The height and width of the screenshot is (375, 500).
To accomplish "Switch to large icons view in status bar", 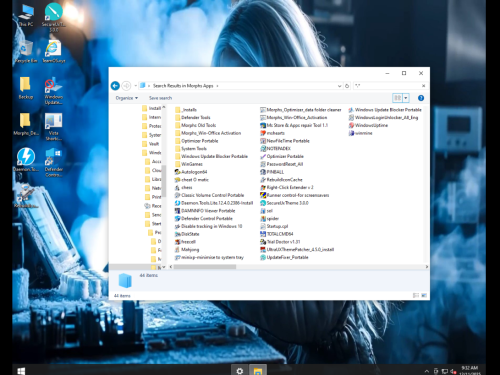I will pyautogui.click(x=424, y=295).
